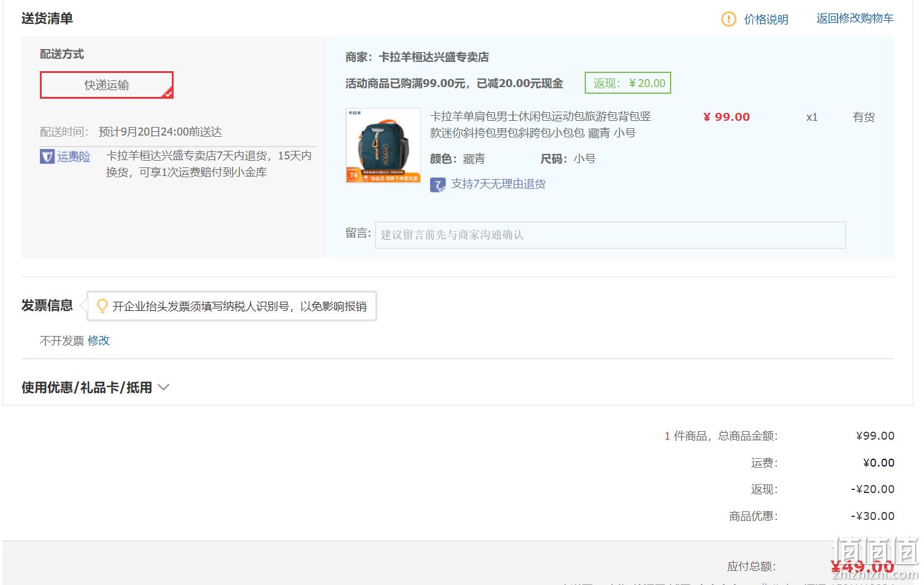Return to cart via 返回修改购物车
Screen dimensions: 924x585
pyautogui.click(x=855, y=18)
